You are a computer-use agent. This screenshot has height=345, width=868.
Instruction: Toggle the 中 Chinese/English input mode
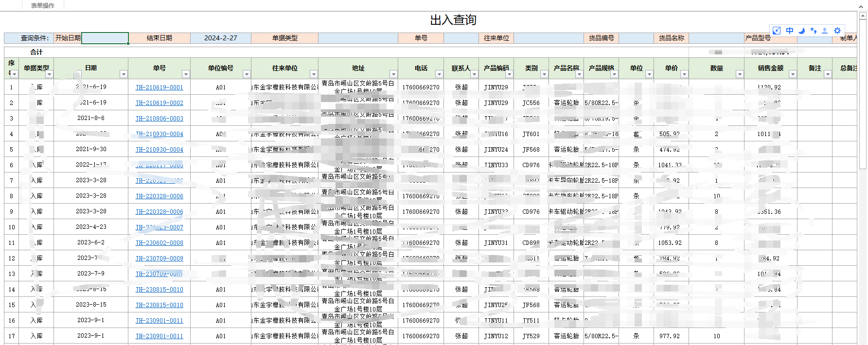[x=790, y=31]
